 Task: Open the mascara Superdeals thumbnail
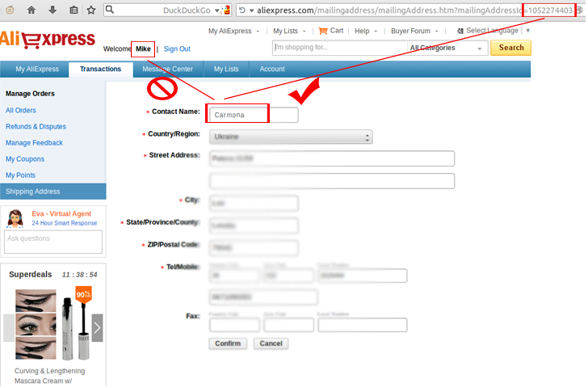click(53, 325)
